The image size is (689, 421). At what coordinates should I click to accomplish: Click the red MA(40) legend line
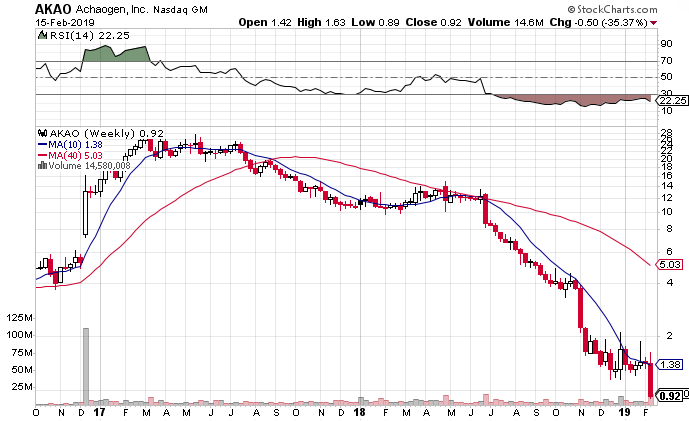[x=43, y=155]
